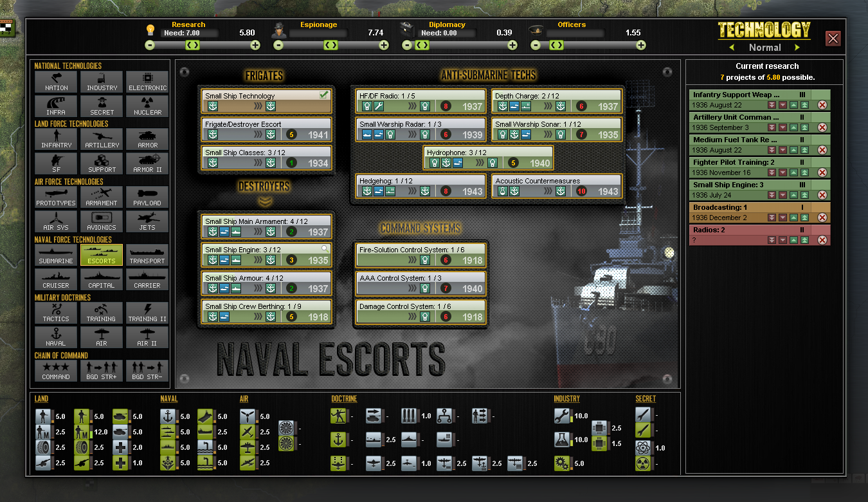Open the Tactics military doctrine category
Viewport: 868px width, 502px height.
[56, 313]
